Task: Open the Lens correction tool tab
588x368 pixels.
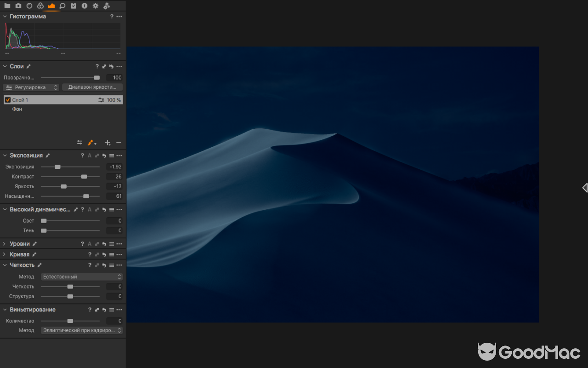Action: [29, 6]
